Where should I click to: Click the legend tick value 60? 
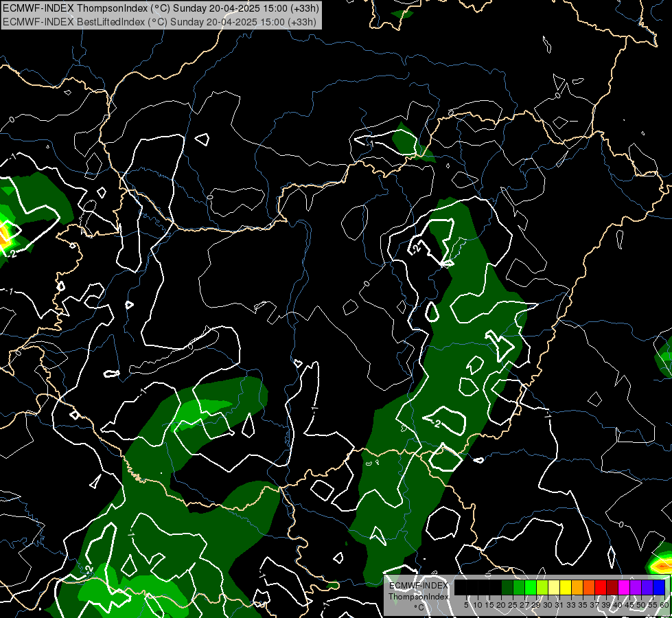click(x=664, y=605)
